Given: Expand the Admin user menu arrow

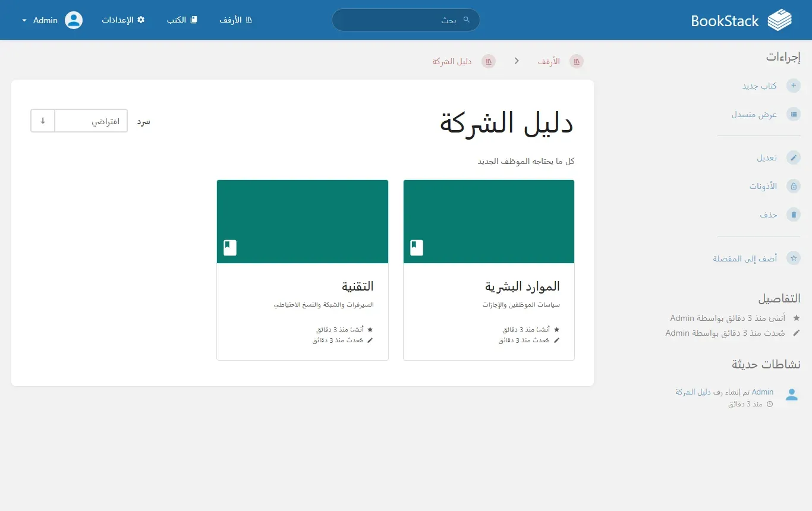Looking at the screenshot, I should tap(24, 20).
